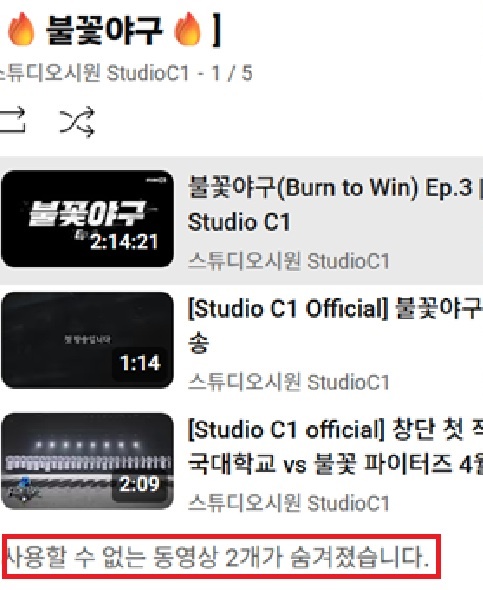Play the 불꽃야구 Burn to Win Ep.3 thumbnail
Viewport: 483px width, 590px height.
(x=87, y=219)
